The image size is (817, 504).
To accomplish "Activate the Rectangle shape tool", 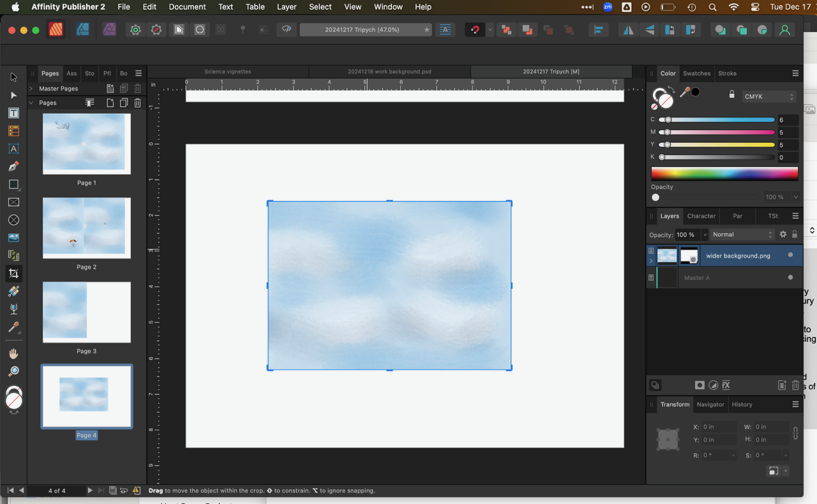I will 13,184.
